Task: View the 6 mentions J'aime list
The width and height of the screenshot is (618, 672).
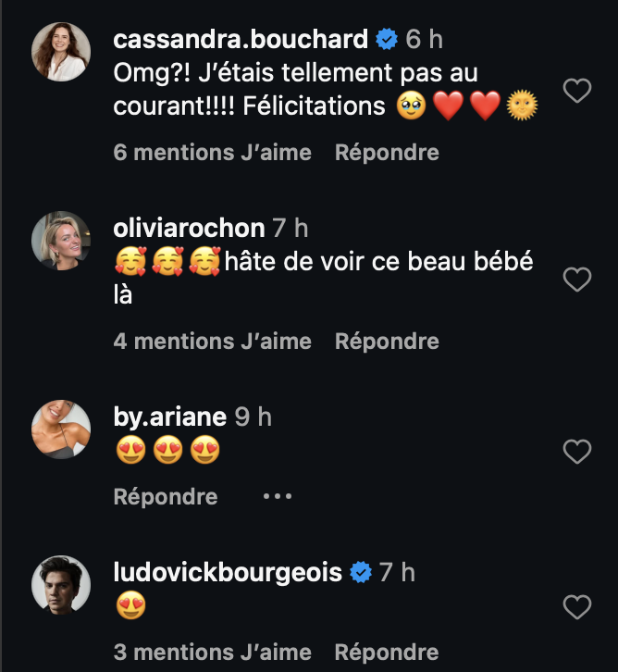Action: [x=212, y=152]
